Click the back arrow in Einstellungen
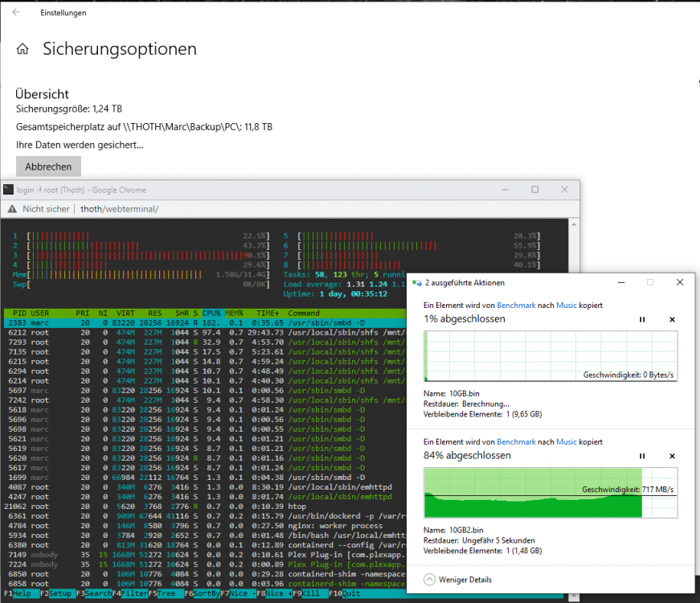The height and width of the screenshot is (603, 700). [x=16, y=12]
